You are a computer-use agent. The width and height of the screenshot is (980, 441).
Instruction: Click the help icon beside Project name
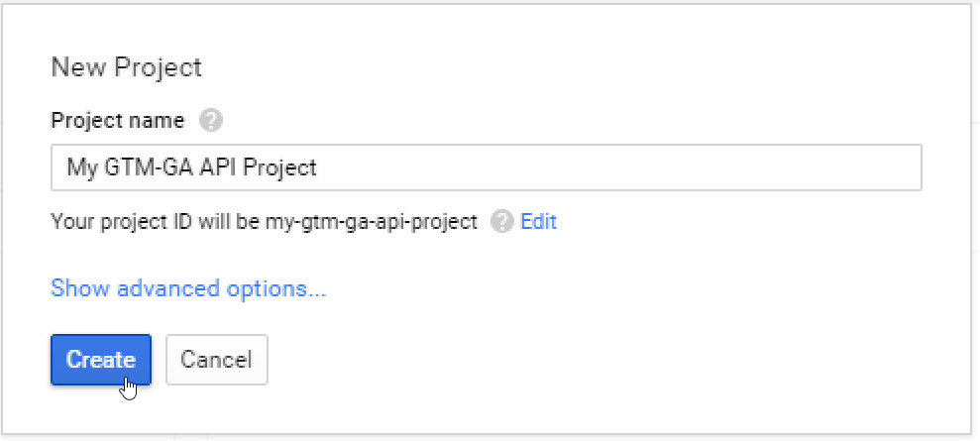point(211,121)
